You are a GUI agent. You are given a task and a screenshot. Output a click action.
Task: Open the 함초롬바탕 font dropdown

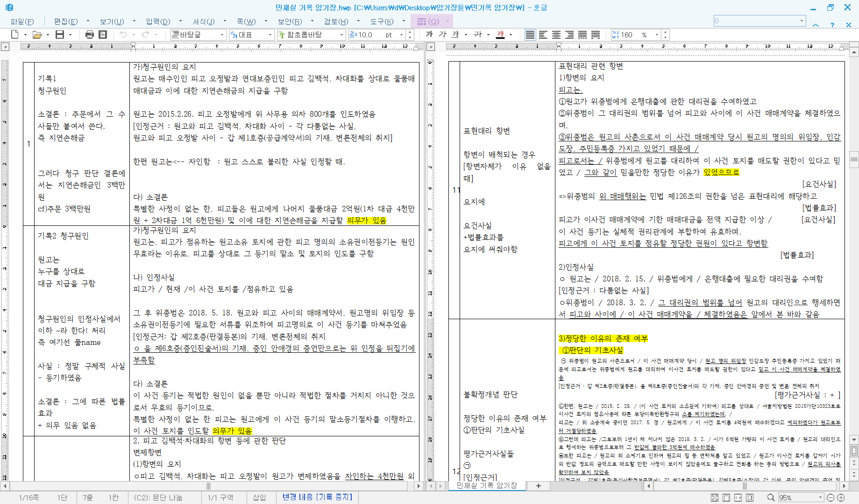pos(341,35)
